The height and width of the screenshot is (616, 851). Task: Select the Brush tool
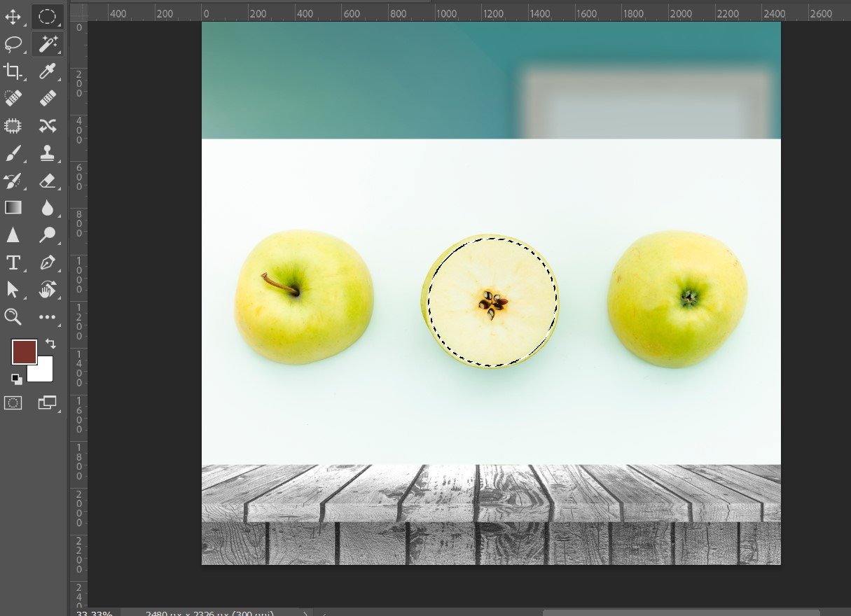[13, 153]
